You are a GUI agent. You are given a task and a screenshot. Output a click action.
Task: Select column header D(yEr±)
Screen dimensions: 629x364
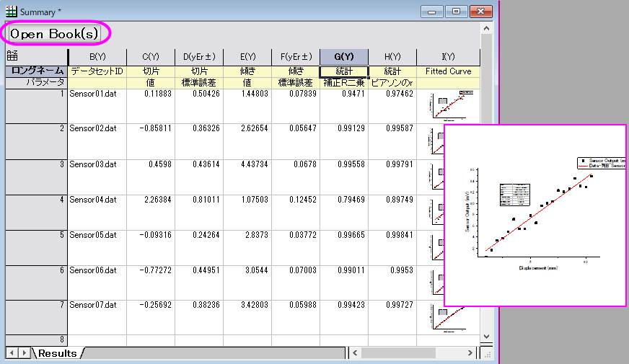(x=199, y=57)
